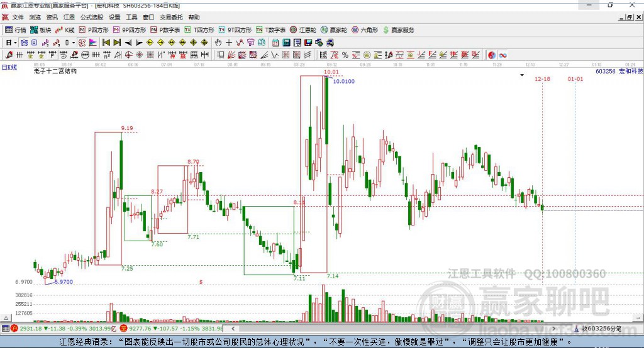
Task: Open the P数字表 tool
Action: tap(165, 30)
